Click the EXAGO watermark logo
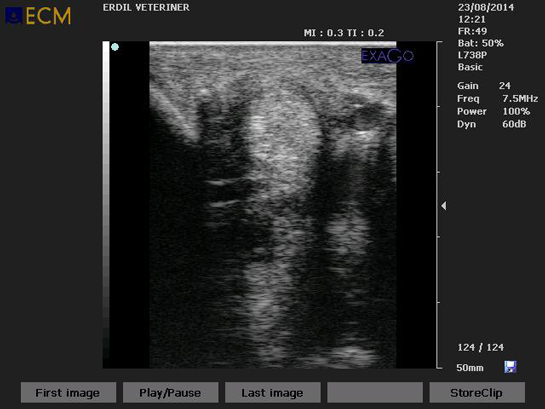545x409 pixels. (387, 56)
